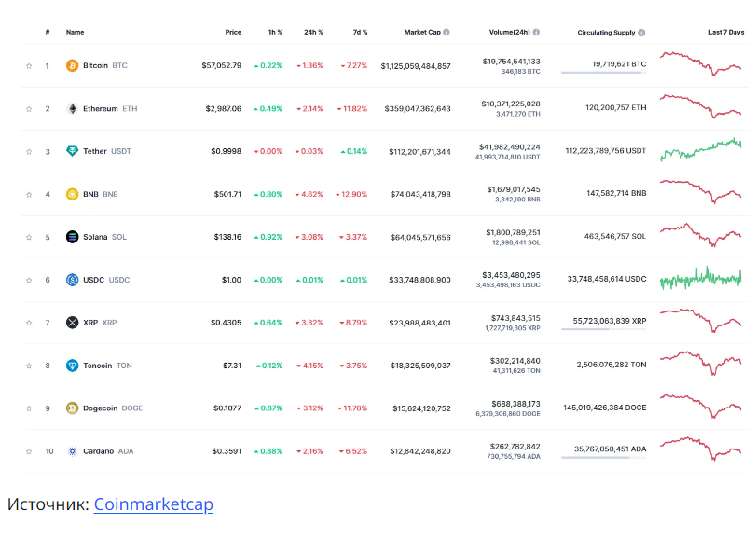The height and width of the screenshot is (539, 756).
Task: Click XRP price $0.4305
Action: (227, 323)
